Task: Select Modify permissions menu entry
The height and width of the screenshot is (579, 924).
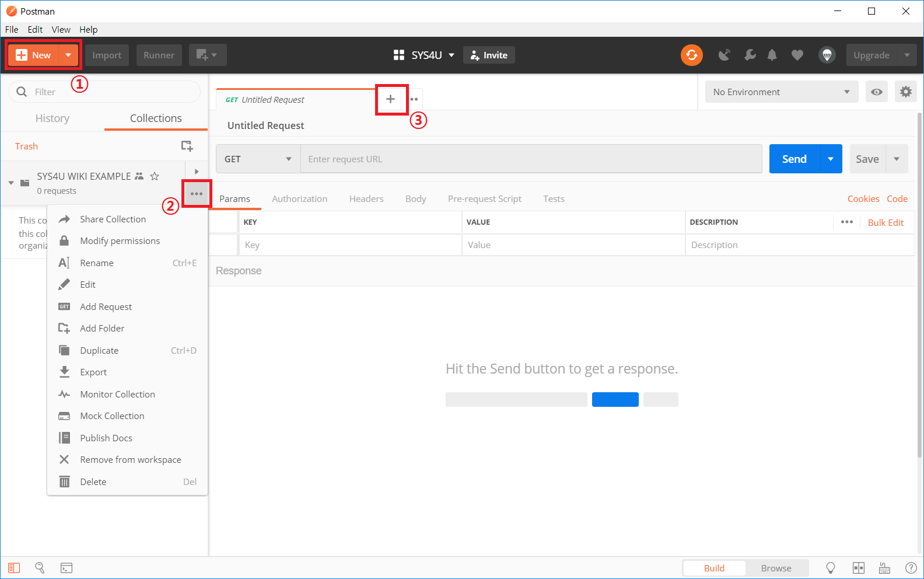Action: 127,240
